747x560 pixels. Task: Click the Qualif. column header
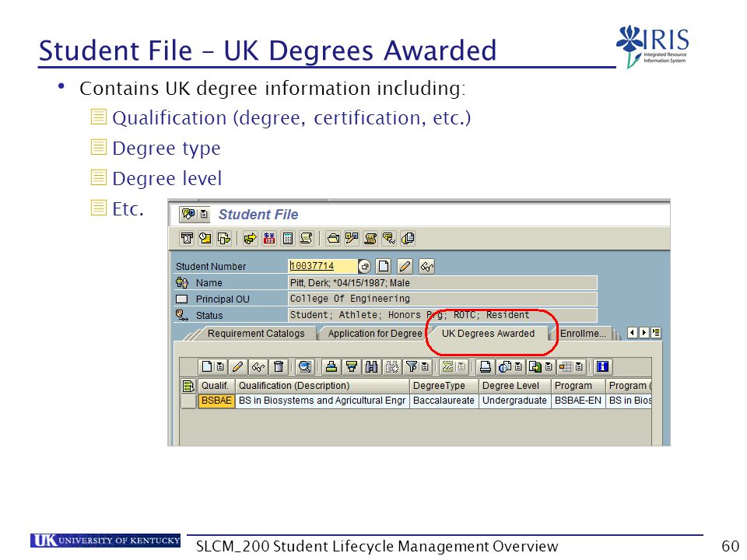coord(216,386)
